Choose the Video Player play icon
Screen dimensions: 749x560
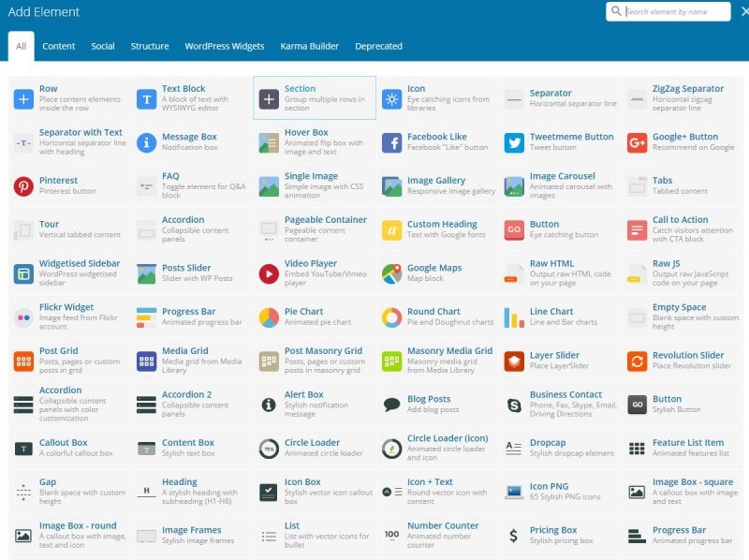point(269,273)
